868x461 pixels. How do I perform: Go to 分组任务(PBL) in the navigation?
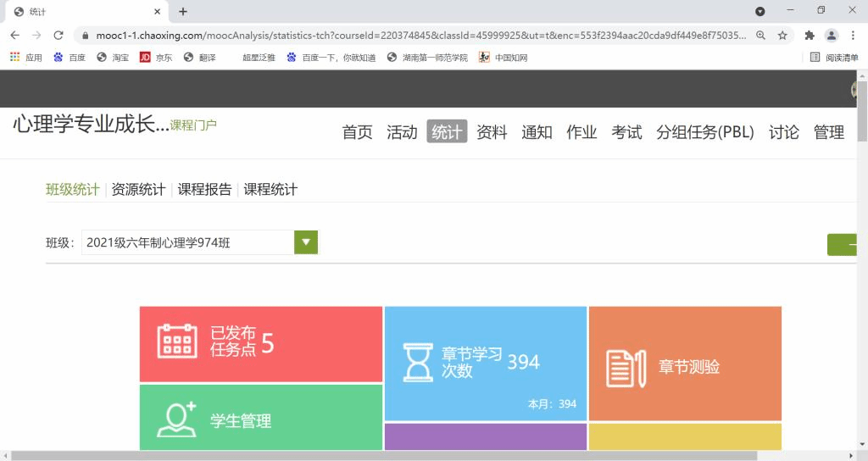point(704,132)
